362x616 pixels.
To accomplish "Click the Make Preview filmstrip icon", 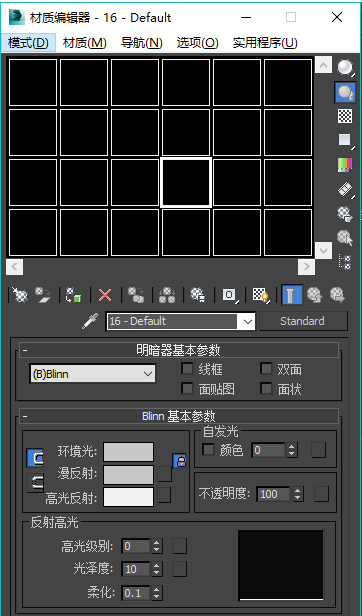I will point(345,189).
